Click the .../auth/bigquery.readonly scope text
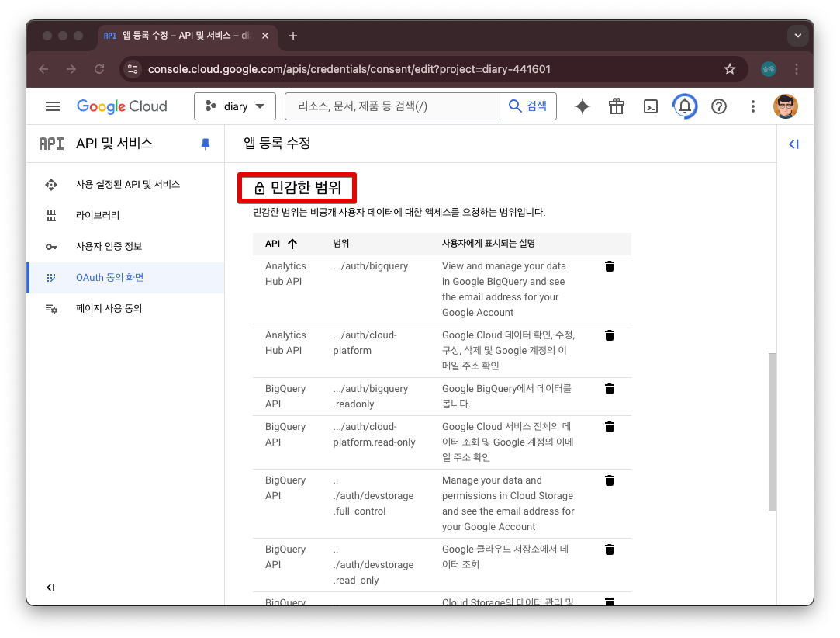 [370, 396]
